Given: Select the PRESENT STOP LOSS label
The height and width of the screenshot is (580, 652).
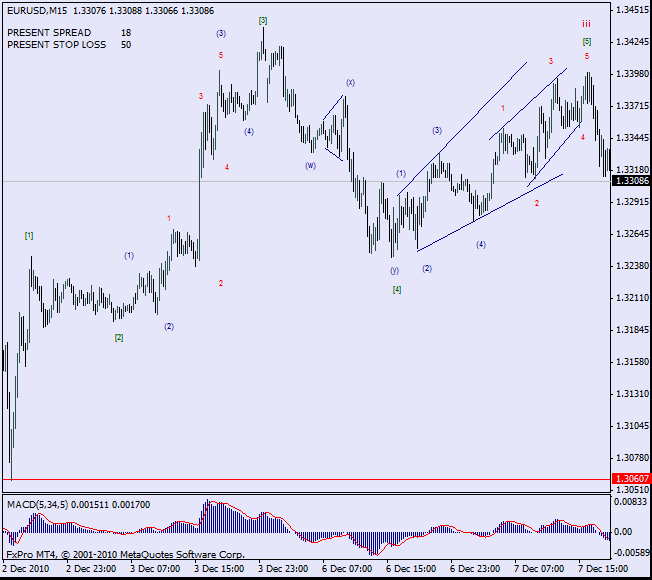Looking at the screenshot, I should pos(56,45).
